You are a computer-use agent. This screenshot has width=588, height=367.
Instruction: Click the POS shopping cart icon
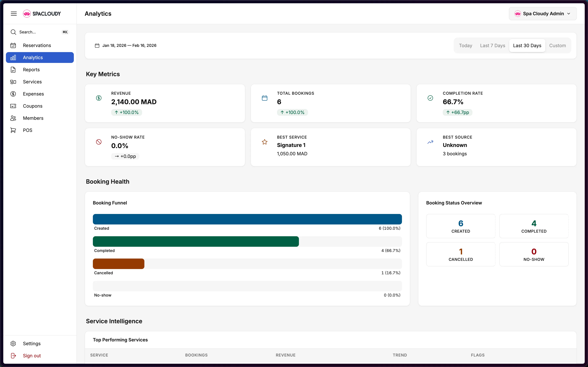click(13, 130)
